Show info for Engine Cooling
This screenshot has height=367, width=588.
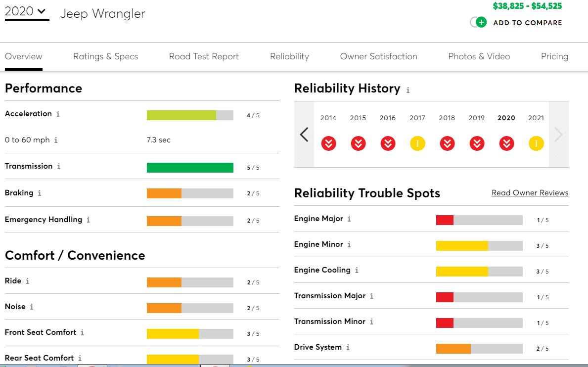357,270
